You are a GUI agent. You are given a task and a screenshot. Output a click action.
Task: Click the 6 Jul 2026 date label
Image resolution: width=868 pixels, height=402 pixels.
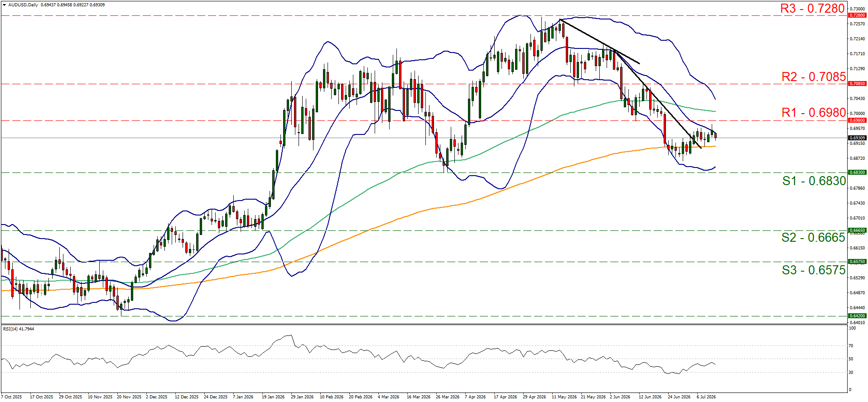(x=706, y=397)
